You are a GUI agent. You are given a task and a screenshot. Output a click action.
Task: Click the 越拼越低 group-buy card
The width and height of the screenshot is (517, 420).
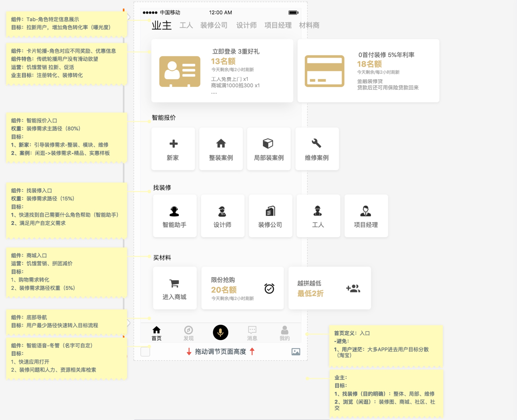coord(330,288)
